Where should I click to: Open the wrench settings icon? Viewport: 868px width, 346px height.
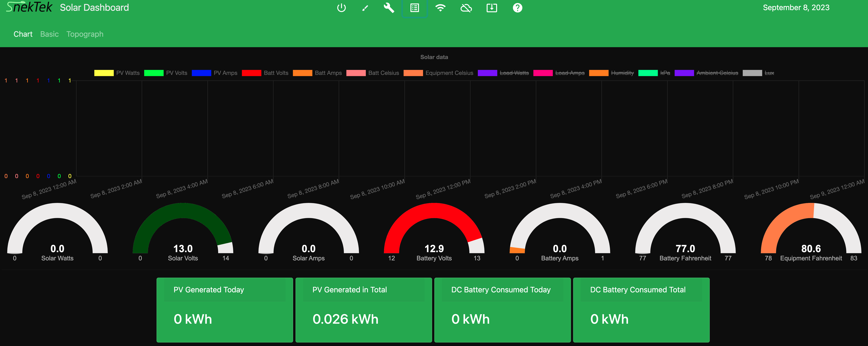tap(389, 8)
